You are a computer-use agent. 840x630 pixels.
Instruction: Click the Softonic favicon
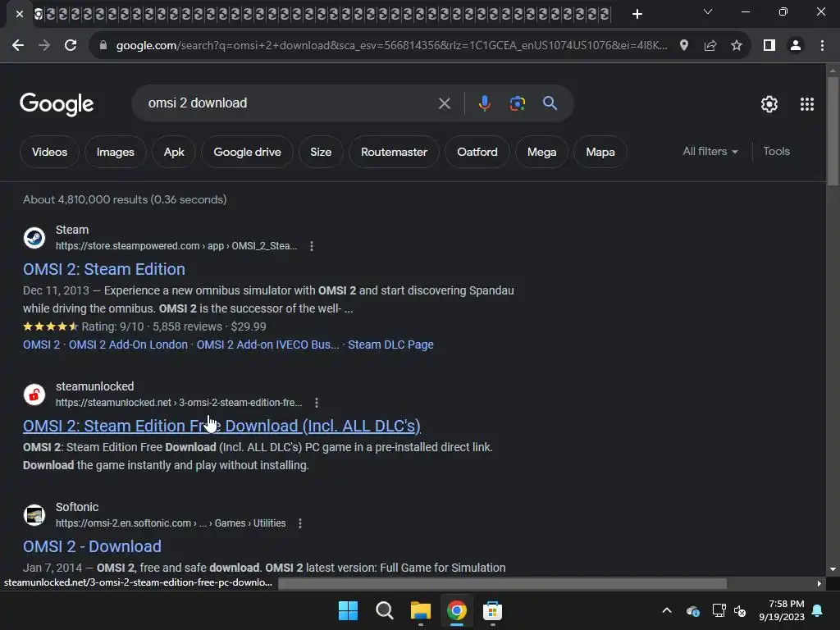(34, 515)
